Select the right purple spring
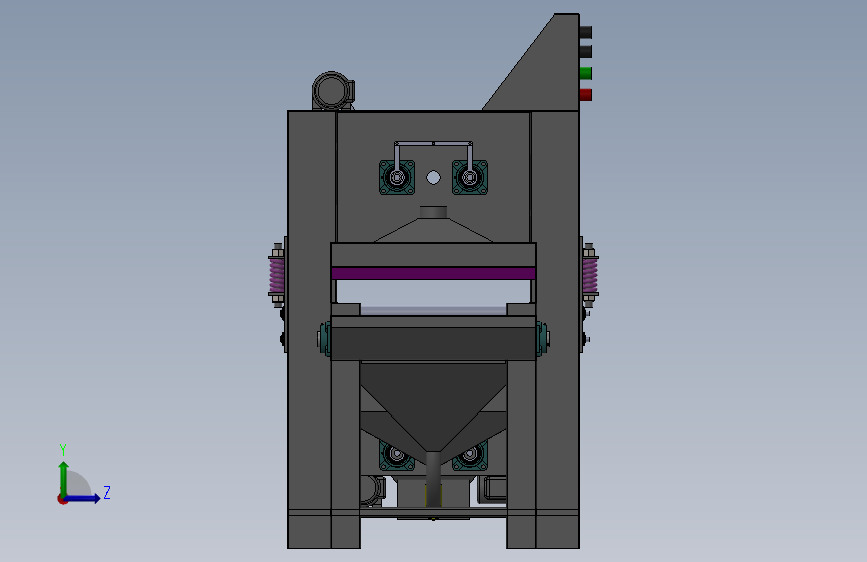 (590, 275)
